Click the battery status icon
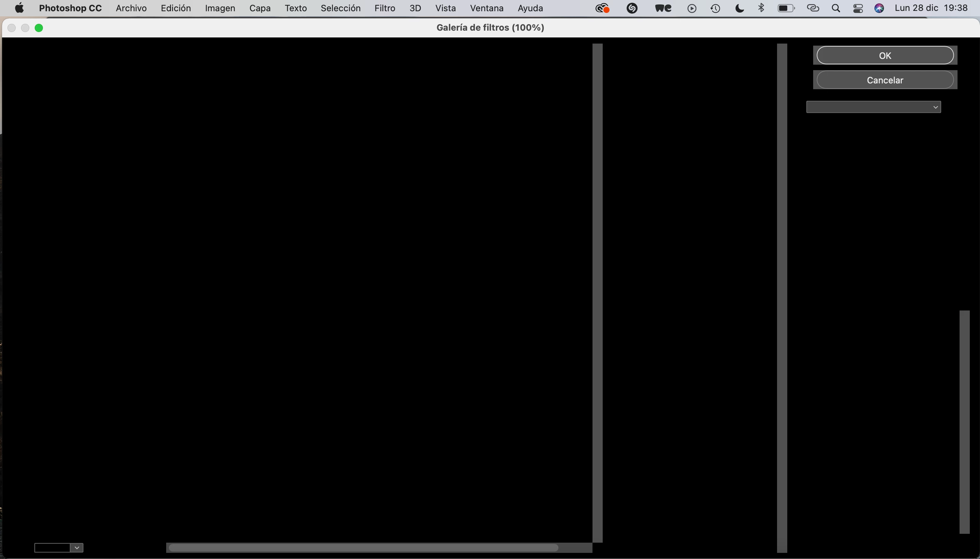 coord(786,8)
